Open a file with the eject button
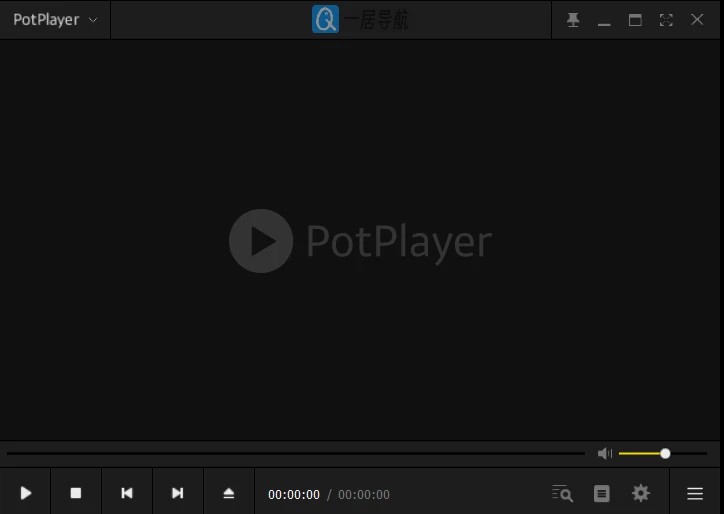 pyautogui.click(x=229, y=493)
